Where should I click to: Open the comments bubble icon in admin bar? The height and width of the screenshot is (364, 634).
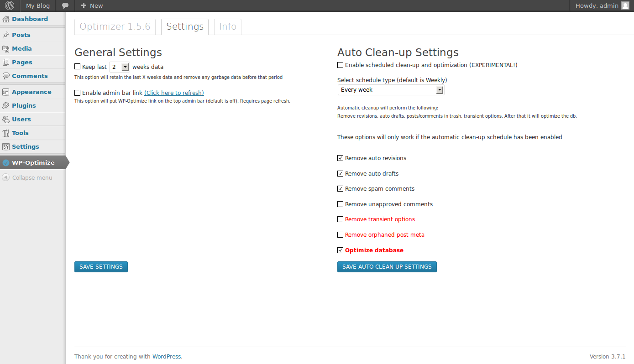pyautogui.click(x=65, y=6)
